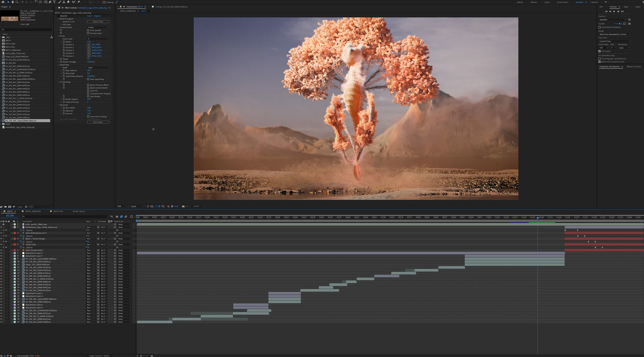Open the Effects & Presets tab
This screenshot has height=357, width=644.
point(634,67)
